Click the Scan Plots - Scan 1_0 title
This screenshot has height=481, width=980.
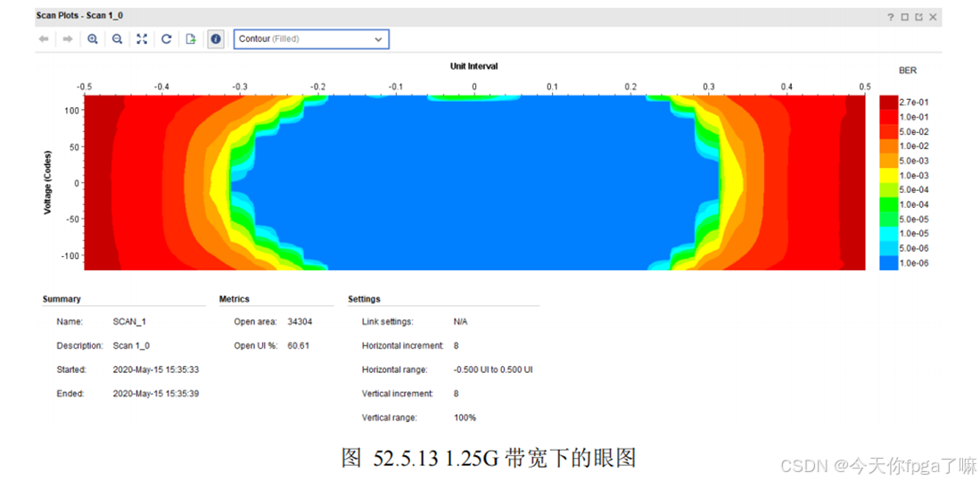click(78, 17)
